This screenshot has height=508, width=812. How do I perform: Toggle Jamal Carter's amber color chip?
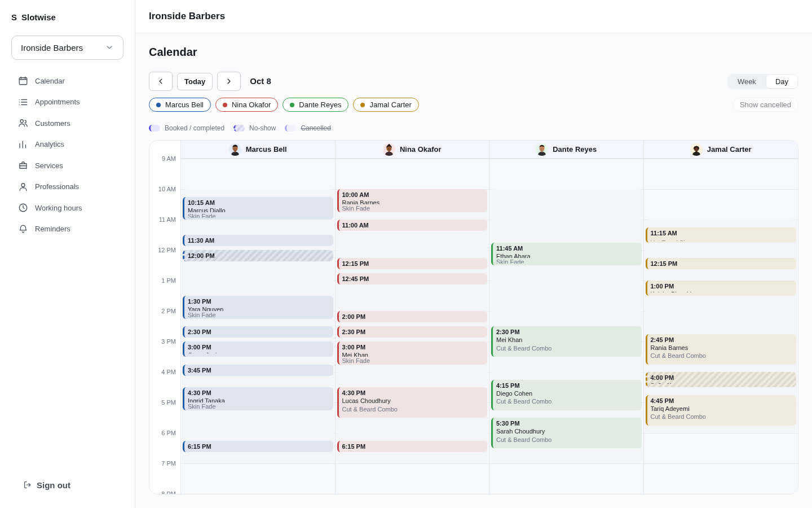386,105
